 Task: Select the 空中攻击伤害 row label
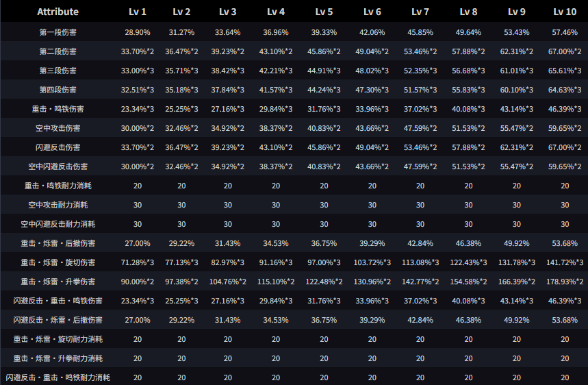(57, 128)
